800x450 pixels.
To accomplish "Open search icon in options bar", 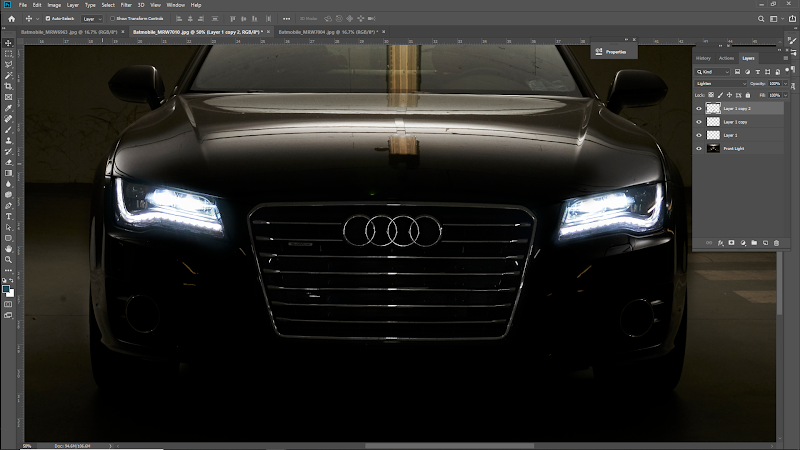I will pos(761,19).
